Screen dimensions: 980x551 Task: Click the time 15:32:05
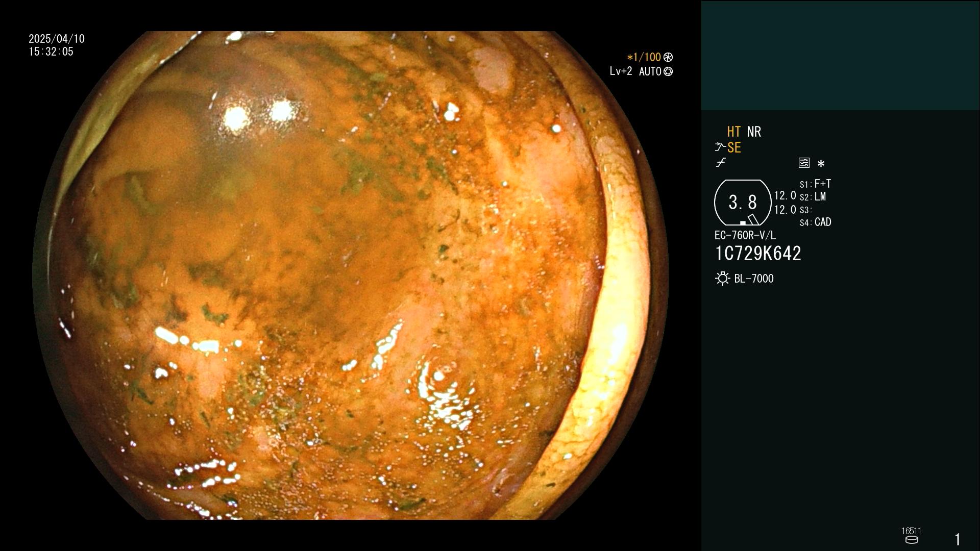click(51, 52)
